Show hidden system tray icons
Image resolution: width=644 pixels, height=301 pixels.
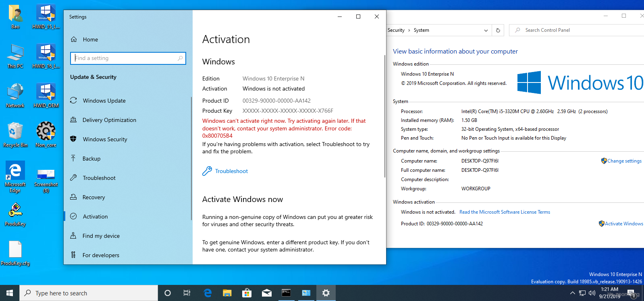[572, 293]
